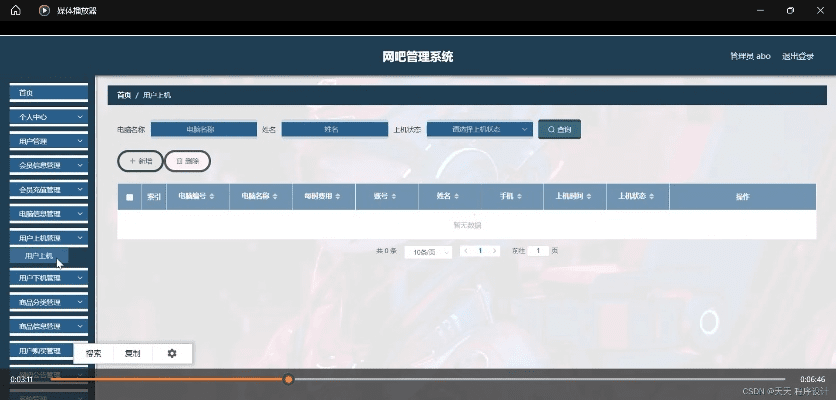Screen dimensions: 836x400
Task: Expand the 用户管理 sidebar menu
Action: (x=49, y=141)
